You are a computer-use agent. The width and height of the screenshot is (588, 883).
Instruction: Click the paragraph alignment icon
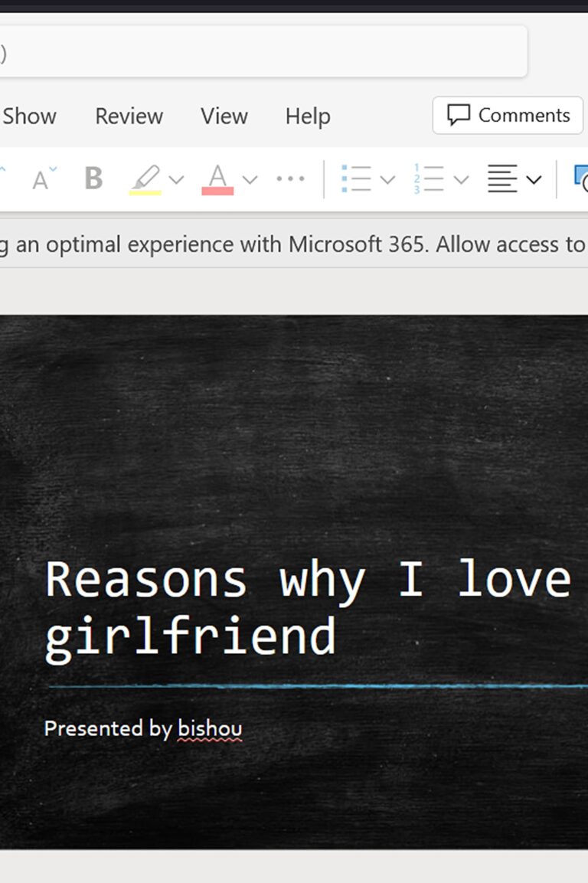[502, 179]
